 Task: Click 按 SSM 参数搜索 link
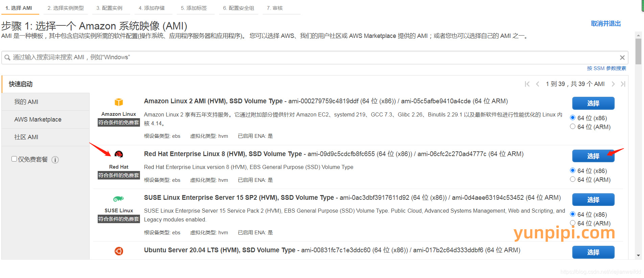[x=606, y=68]
